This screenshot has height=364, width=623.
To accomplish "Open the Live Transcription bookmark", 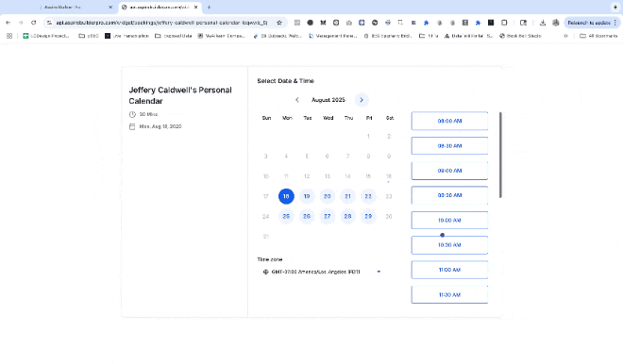I will point(127,36).
